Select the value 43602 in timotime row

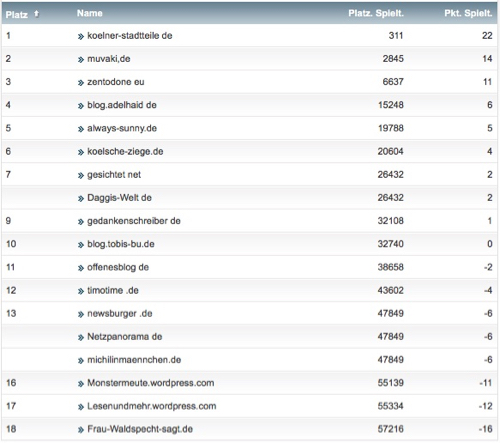click(x=391, y=290)
